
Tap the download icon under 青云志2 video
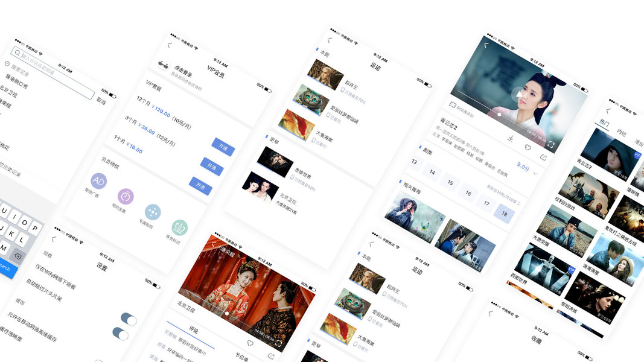point(511,138)
